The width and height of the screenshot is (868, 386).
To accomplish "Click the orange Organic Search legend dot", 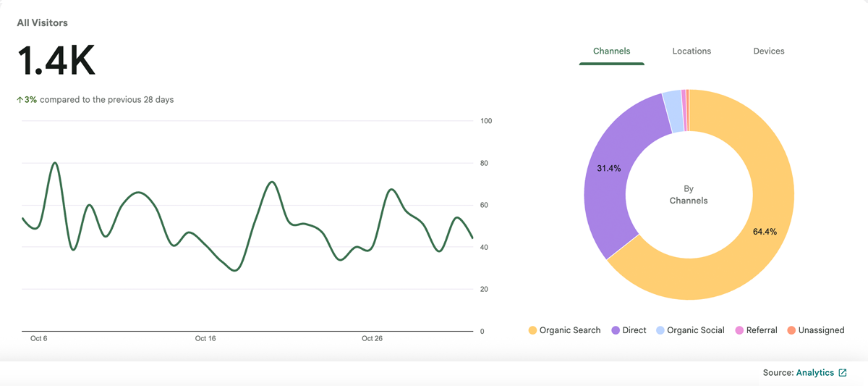I will click(532, 330).
